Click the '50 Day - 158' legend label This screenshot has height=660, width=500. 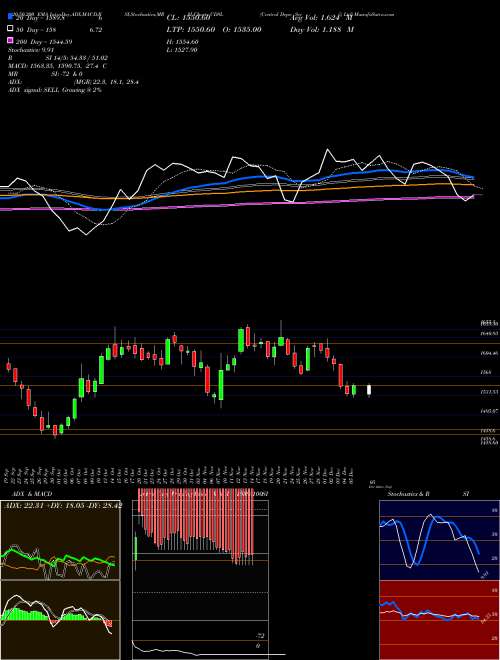tap(35, 29)
